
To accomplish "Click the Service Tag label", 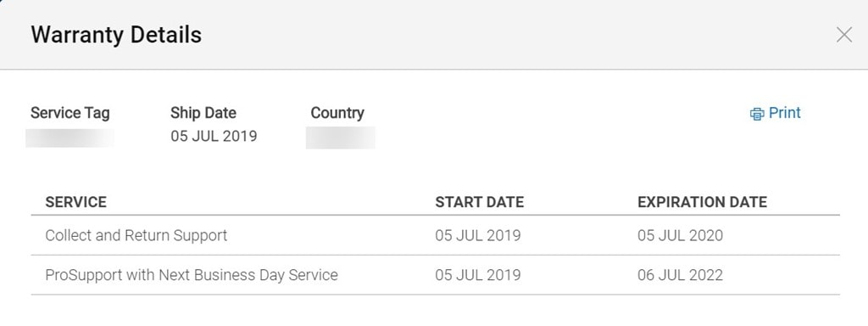I will (x=70, y=113).
